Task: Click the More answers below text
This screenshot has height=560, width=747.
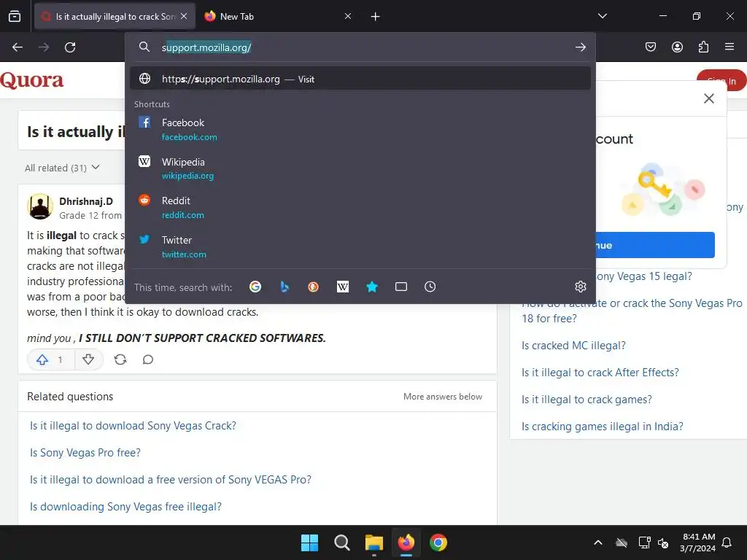Action: pyautogui.click(x=443, y=397)
